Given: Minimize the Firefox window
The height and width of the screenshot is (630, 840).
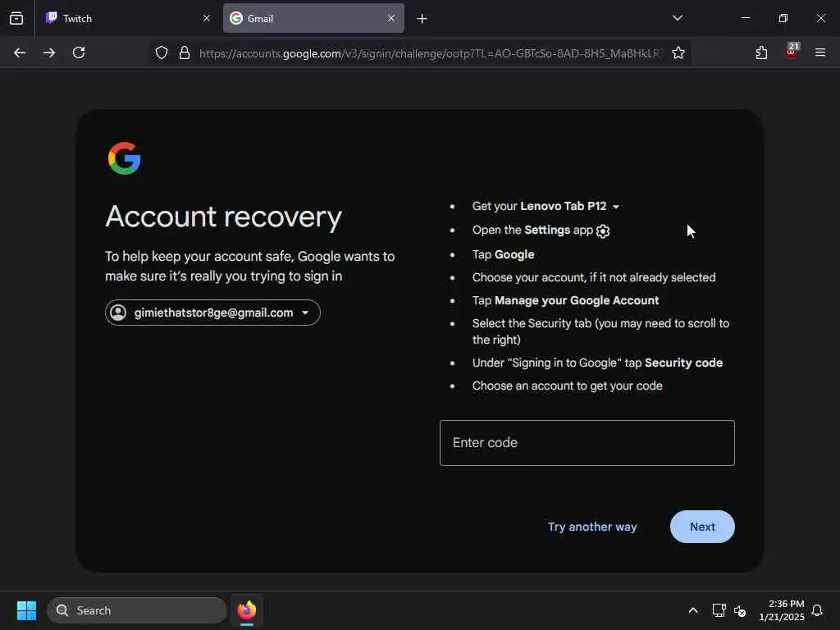Looking at the screenshot, I should pos(746,18).
